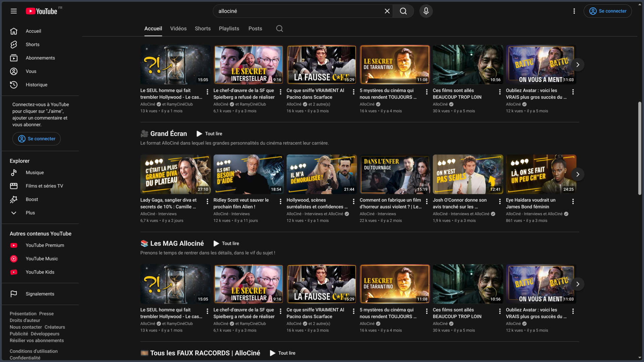The height and width of the screenshot is (362, 644).
Task: Start voice search with microphone
Action: point(426,11)
